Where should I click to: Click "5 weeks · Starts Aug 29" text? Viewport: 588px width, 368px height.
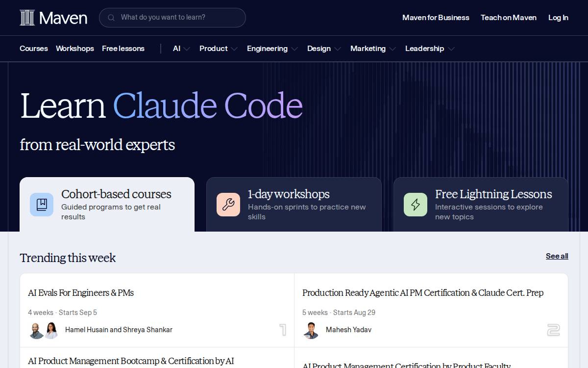339,313
